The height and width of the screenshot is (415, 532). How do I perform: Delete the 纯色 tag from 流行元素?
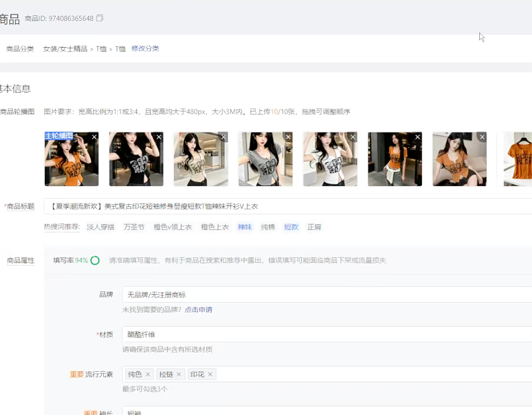148,374
